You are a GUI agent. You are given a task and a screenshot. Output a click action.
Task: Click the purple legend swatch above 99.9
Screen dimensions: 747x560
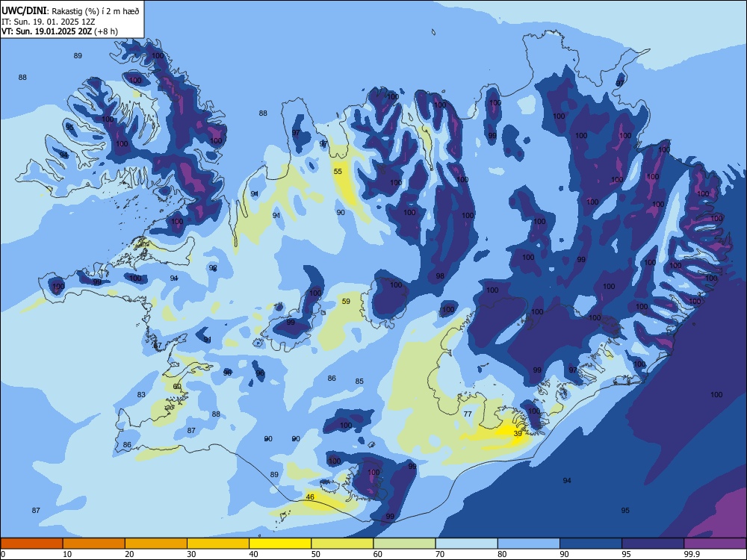point(715,544)
